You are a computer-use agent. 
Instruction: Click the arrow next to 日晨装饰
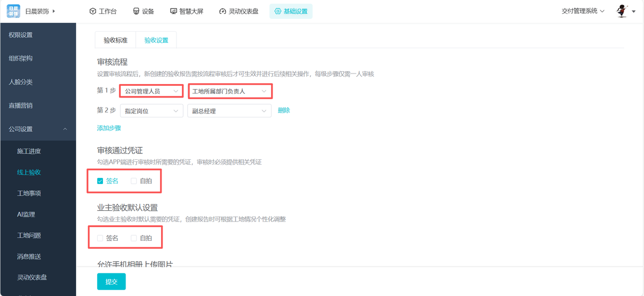tap(54, 11)
